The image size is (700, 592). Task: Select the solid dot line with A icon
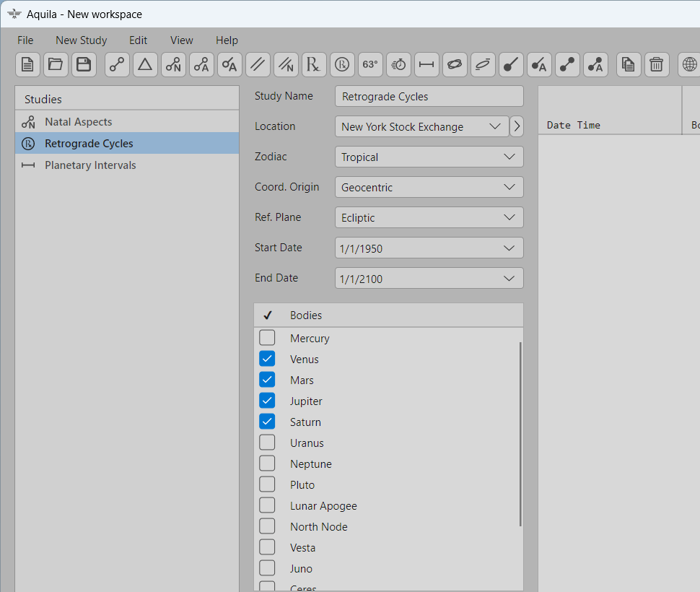click(x=539, y=65)
